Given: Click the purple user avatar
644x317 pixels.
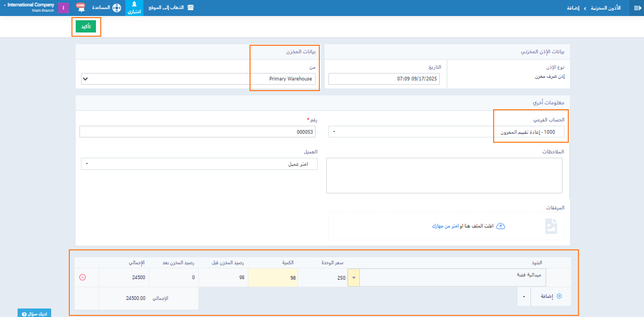Looking at the screenshot, I should coord(63,8).
